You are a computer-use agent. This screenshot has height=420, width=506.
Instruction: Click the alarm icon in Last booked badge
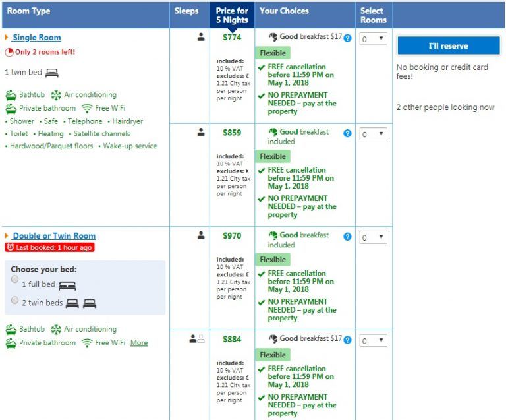pos(11,247)
